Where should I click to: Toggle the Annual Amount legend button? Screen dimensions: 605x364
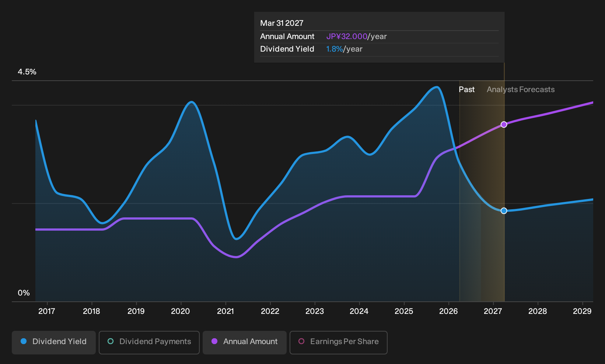click(245, 342)
